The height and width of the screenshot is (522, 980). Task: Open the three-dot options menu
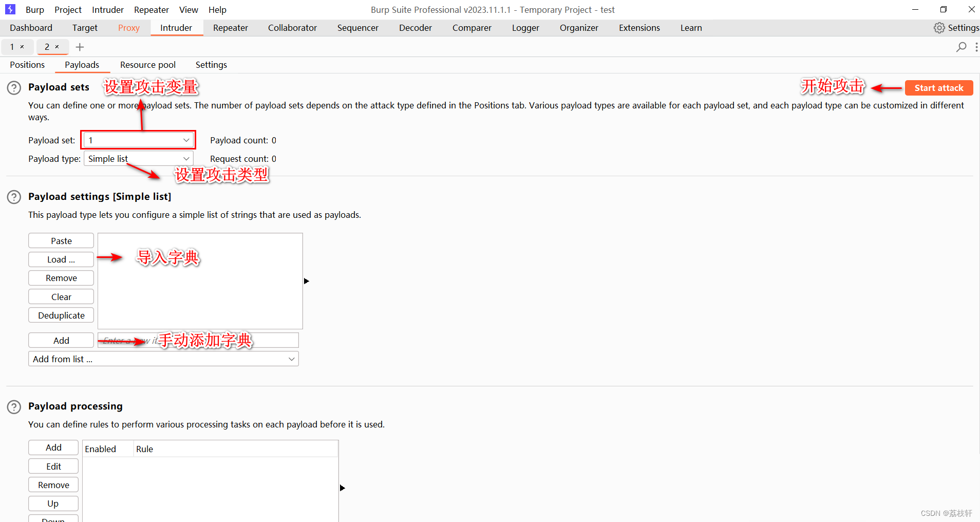[976, 47]
